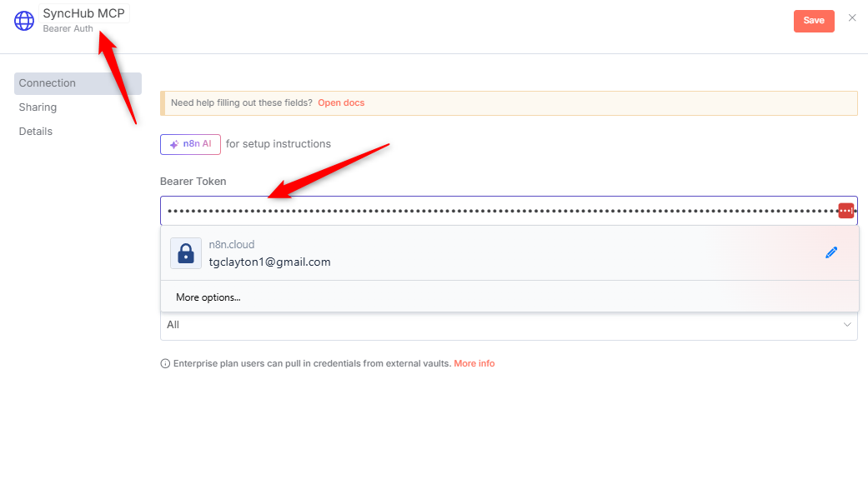Focus the Bearer Token input field
868x499 pixels.
500,211
